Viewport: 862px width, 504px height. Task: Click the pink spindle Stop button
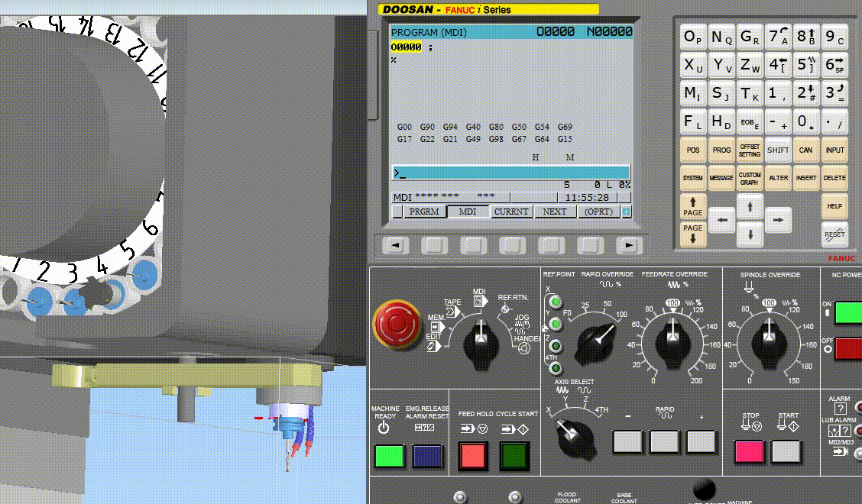(x=749, y=452)
